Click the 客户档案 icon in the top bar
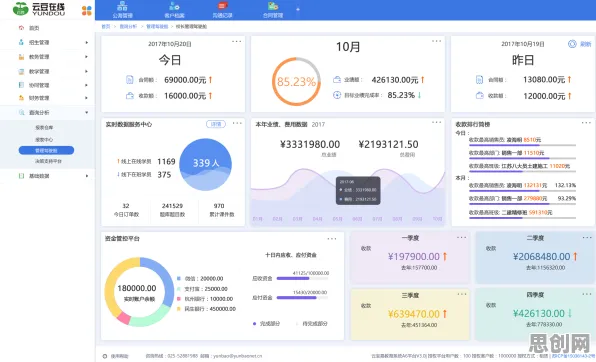Viewport: 596px width, 362px height. coord(174,6)
